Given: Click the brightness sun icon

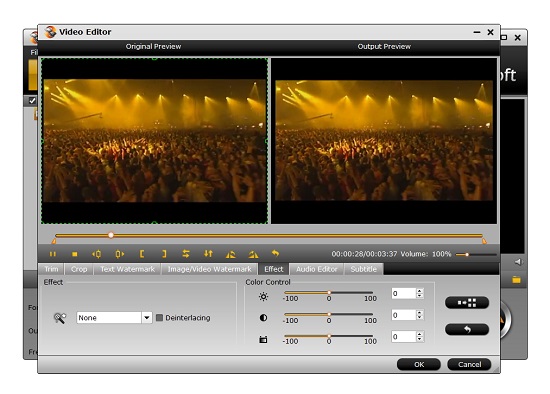Looking at the screenshot, I should [x=263, y=297].
